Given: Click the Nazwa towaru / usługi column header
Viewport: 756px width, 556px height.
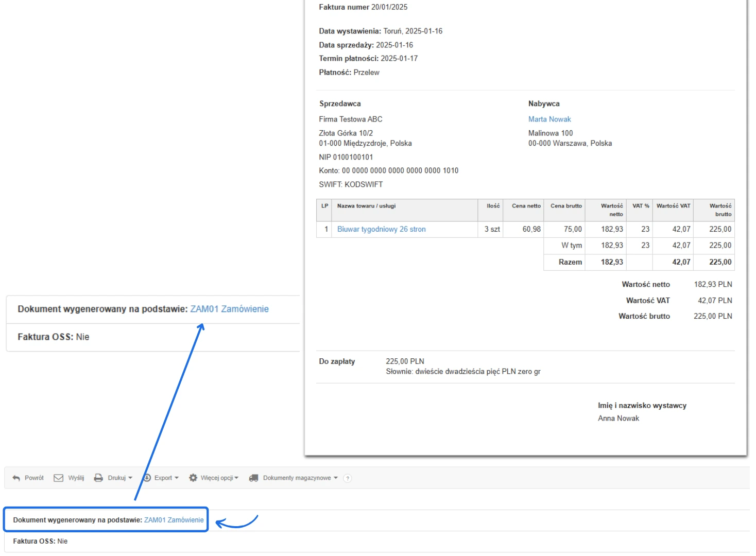Looking at the screenshot, I should (405, 210).
